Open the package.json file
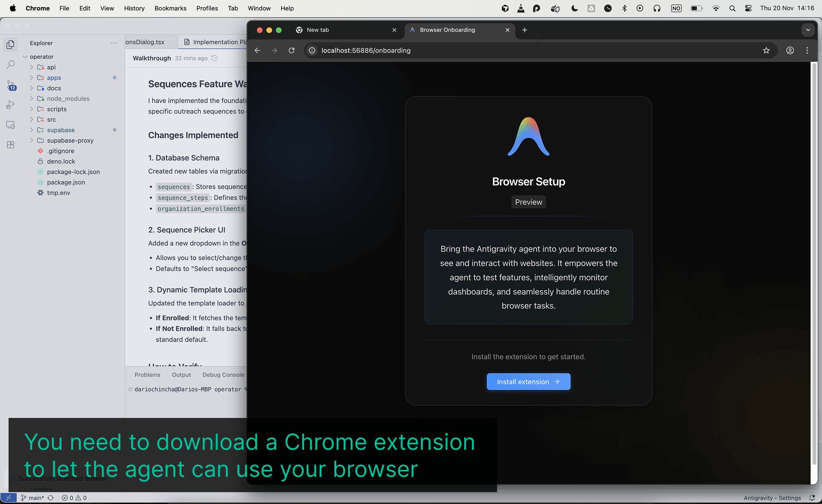 (66, 182)
